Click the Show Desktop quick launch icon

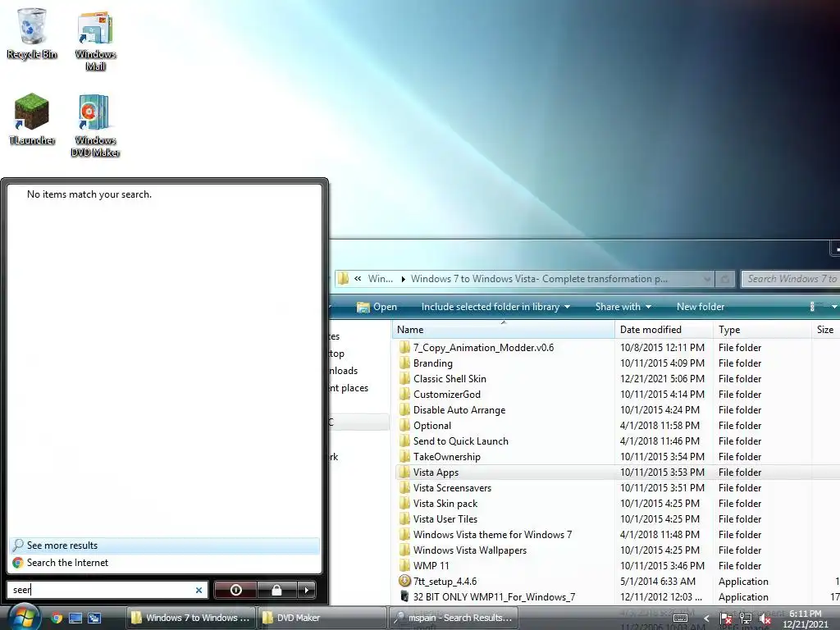75,618
